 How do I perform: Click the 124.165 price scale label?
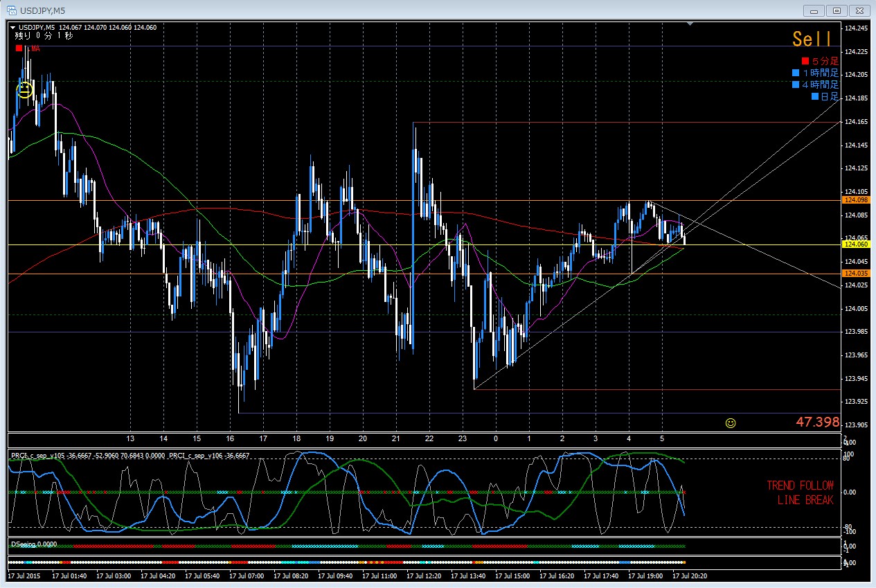856,122
